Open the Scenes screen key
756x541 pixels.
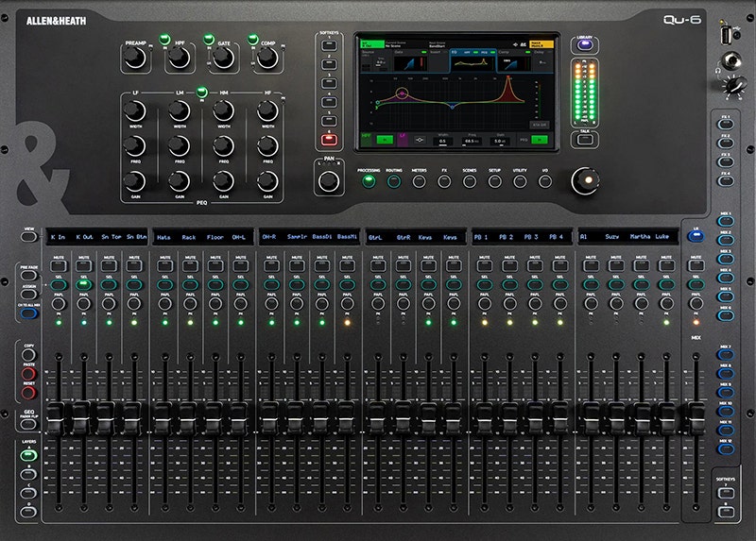(470, 181)
